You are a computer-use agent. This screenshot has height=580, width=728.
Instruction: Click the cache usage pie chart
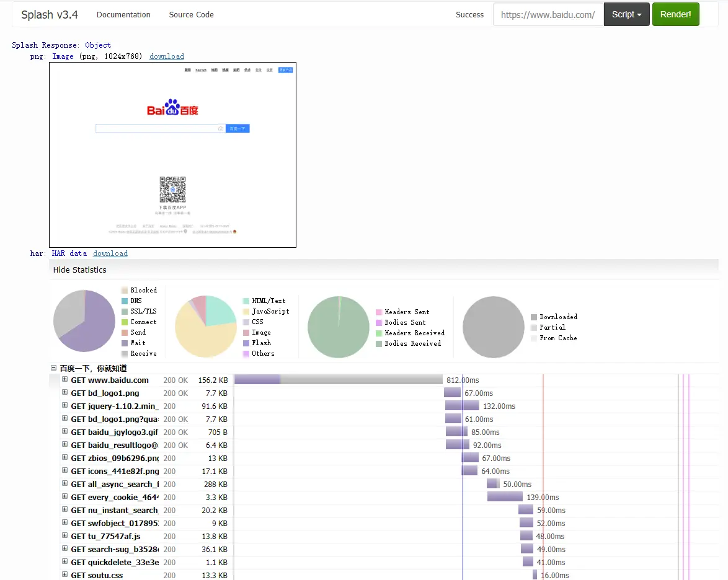494,327
